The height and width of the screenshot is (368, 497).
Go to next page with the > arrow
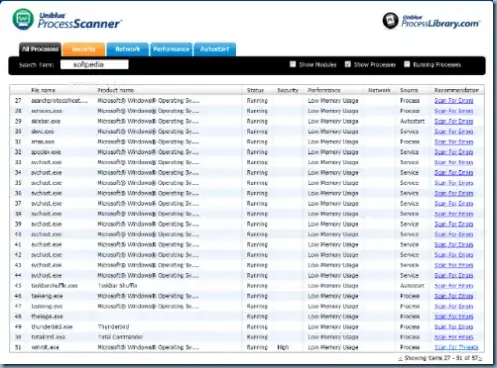(480, 358)
